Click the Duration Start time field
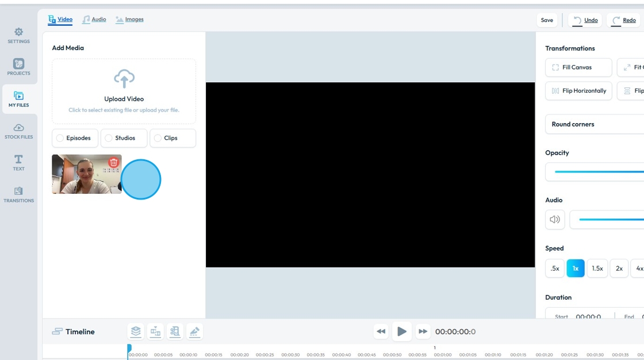 (x=588, y=317)
